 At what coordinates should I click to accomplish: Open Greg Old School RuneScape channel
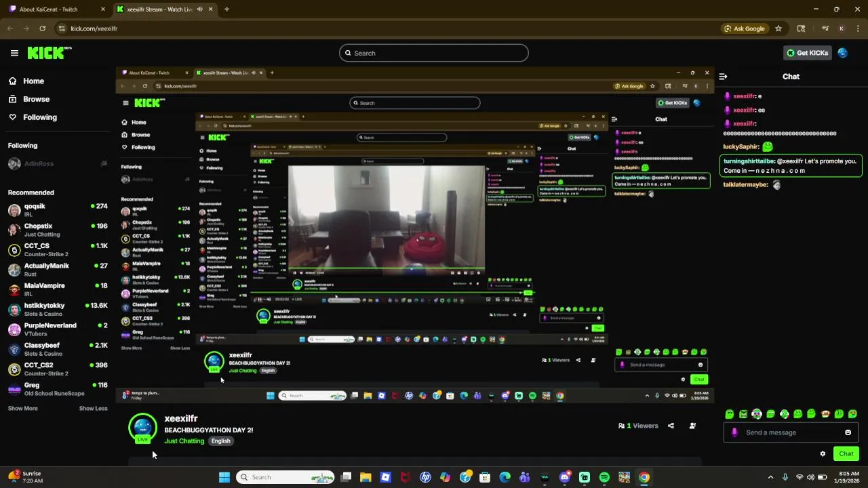57,388
